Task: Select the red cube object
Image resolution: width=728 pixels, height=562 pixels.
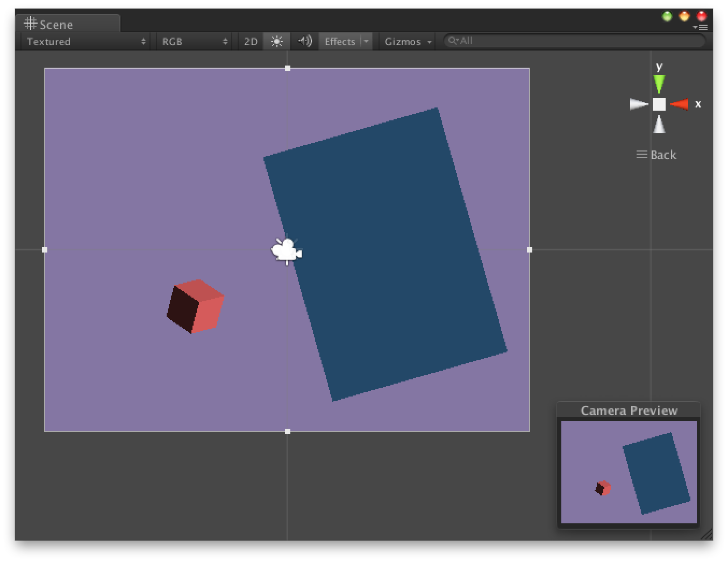Action: coord(195,306)
